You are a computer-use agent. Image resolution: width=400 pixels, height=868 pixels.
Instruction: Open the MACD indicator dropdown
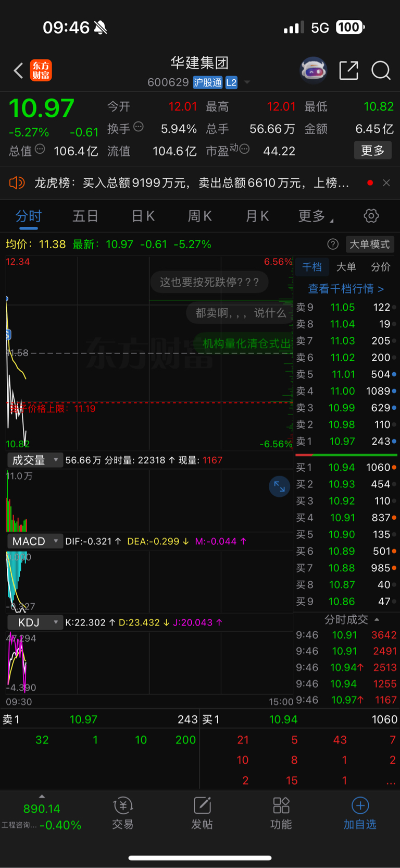click(x=35, y=541)
